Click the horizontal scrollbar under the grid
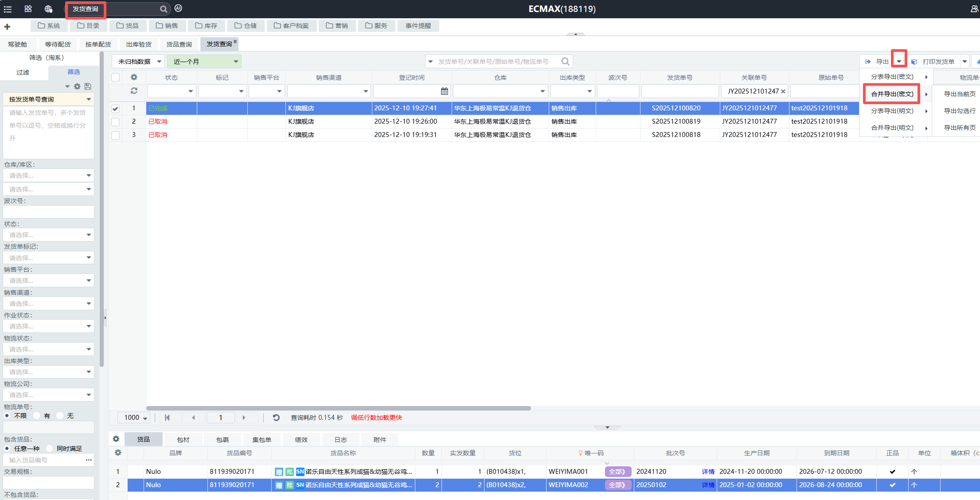Image resolution: width=980 pixels, height=500 pixels. pos(339,408)
